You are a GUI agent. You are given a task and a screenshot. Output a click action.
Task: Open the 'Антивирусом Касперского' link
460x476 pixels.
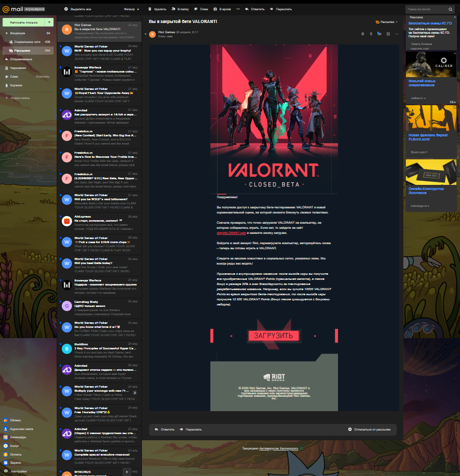(279, 448)
